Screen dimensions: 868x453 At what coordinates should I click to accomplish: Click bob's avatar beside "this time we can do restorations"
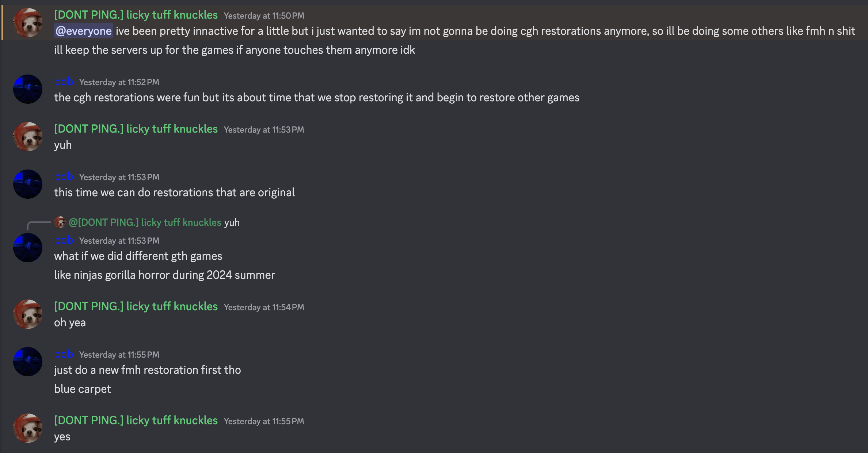coord(28,184)
